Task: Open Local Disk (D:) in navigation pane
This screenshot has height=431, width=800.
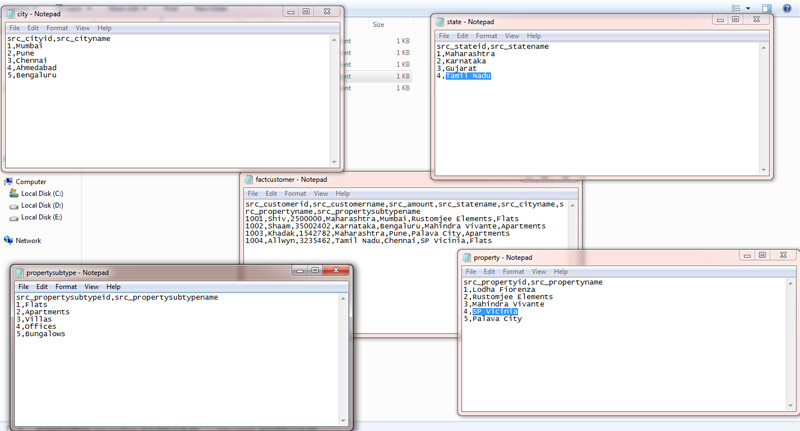Action: click(x=42, y=206)
